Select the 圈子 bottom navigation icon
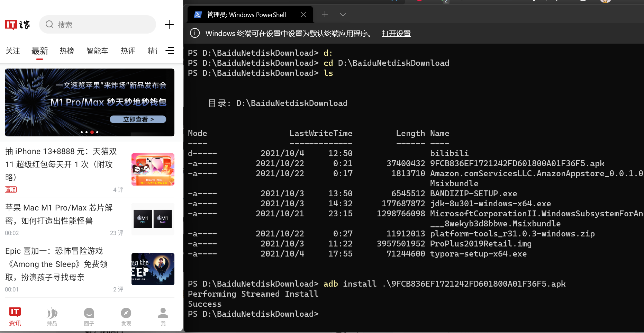 (89, 316)
